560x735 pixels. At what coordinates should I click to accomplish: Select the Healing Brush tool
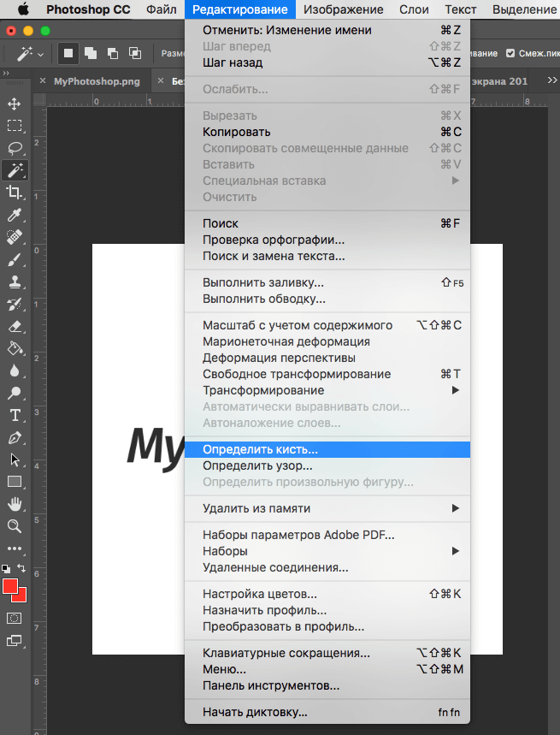(x=14, y=237)
